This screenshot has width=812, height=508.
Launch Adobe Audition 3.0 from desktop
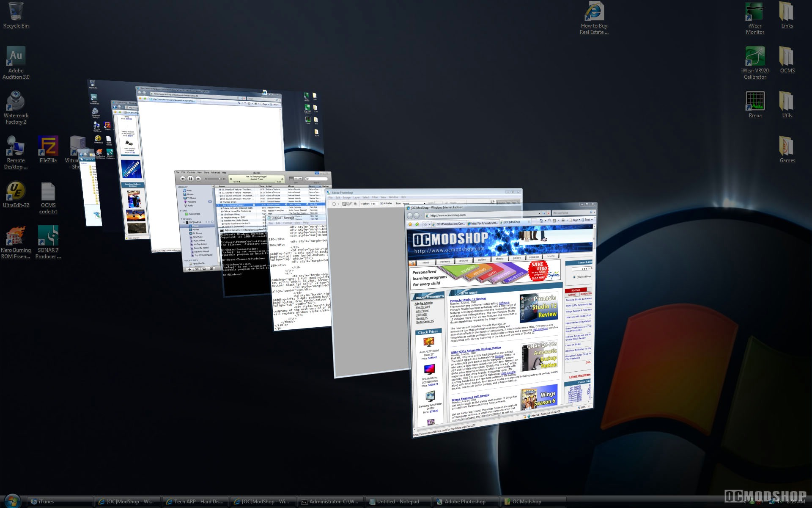(16, 63)
